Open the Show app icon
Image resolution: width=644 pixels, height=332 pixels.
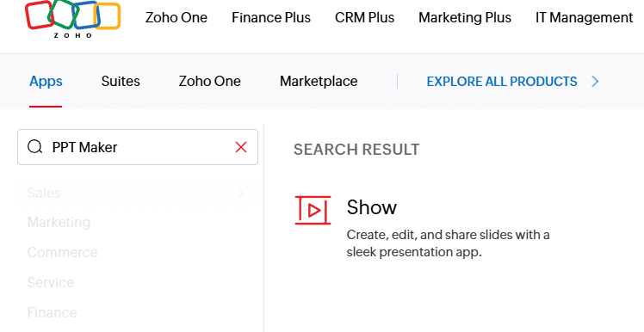coord(313,210)
